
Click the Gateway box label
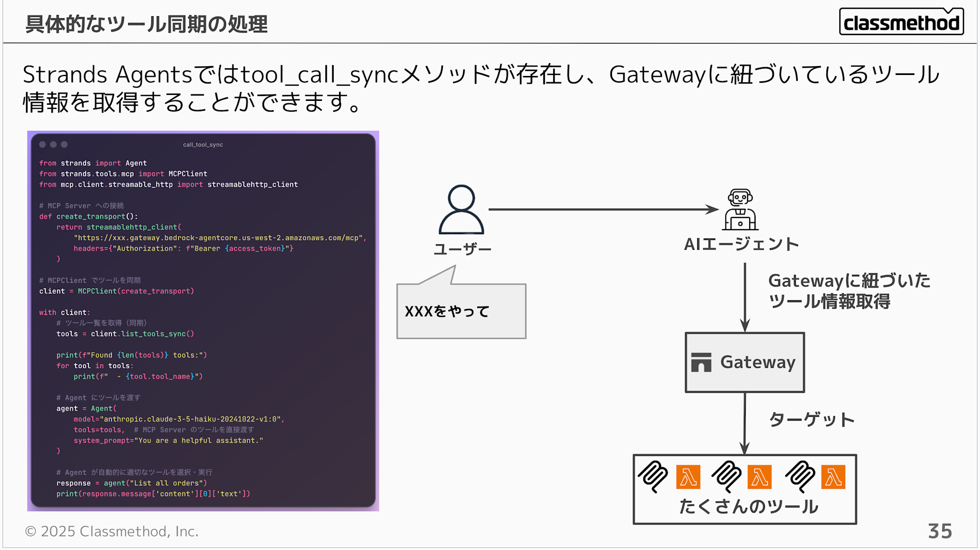click(758, 362)
